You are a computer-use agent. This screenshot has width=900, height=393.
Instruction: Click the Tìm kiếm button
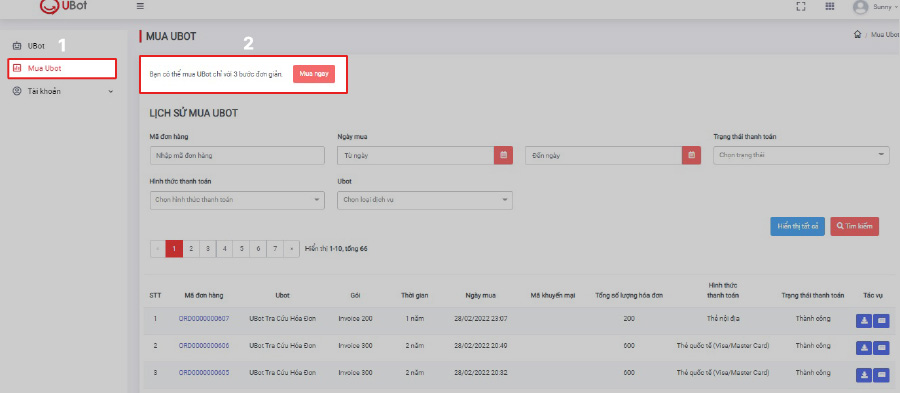click(855, 226)
